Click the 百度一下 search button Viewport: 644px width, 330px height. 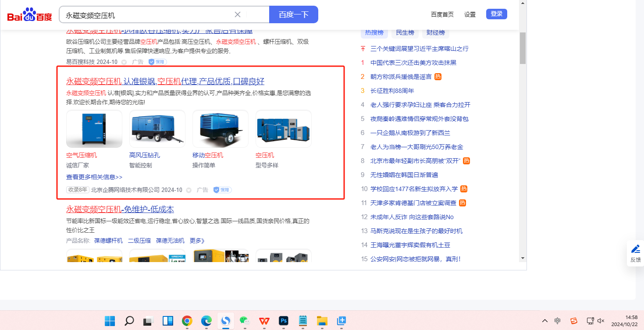click(294, 14)
